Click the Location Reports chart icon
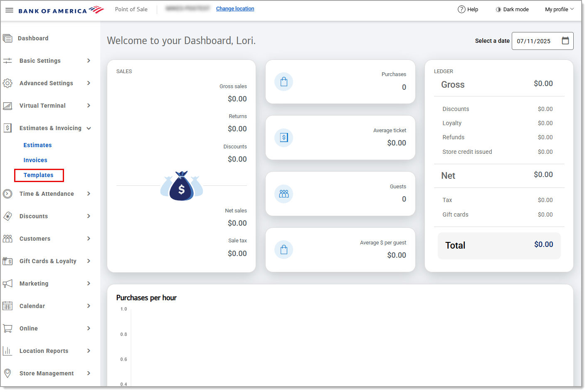The image size is (587, 392). 7,351
